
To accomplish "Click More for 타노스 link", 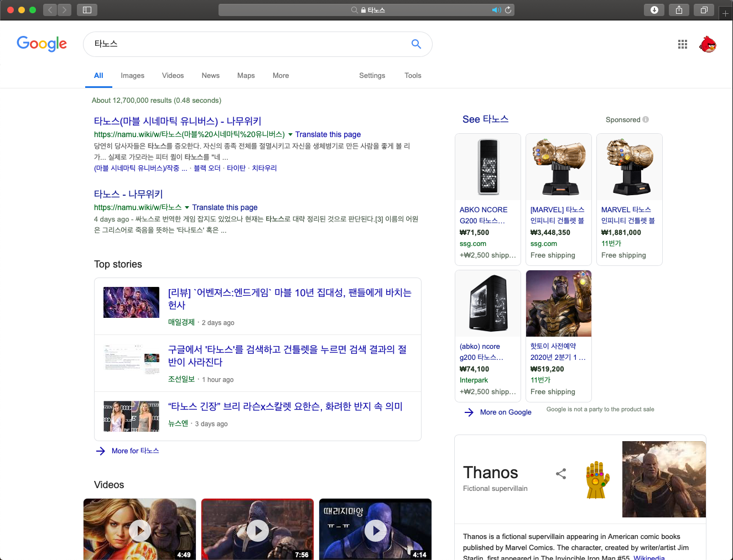I will click(135, 451).
